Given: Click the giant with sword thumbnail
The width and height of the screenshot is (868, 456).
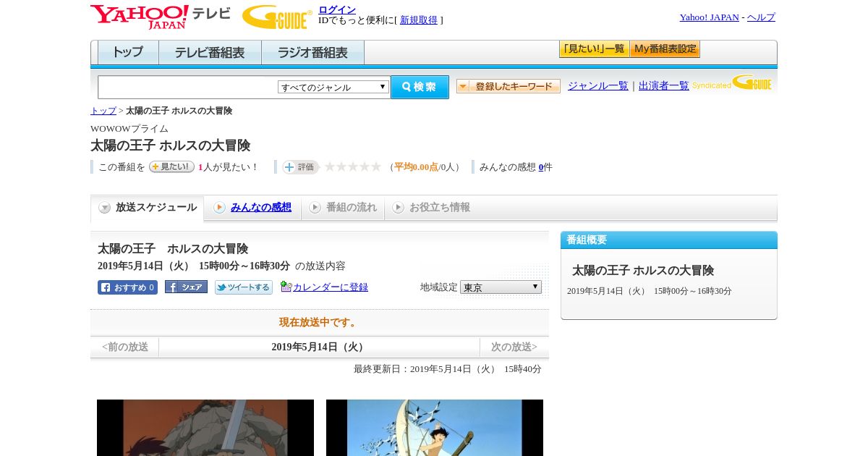Looking at the screenshot, I should pos(205,428).
